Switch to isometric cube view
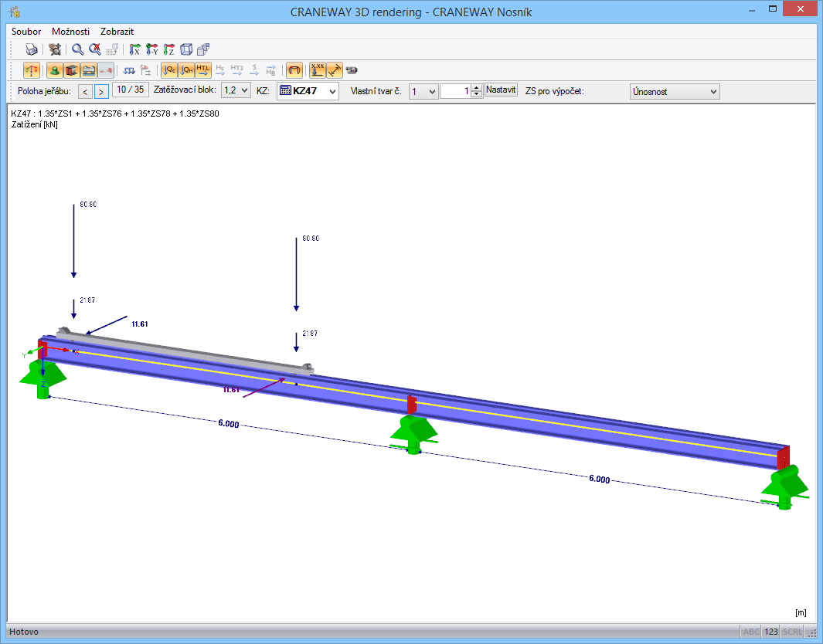823x644 pixels. click(x=185, y=49)
